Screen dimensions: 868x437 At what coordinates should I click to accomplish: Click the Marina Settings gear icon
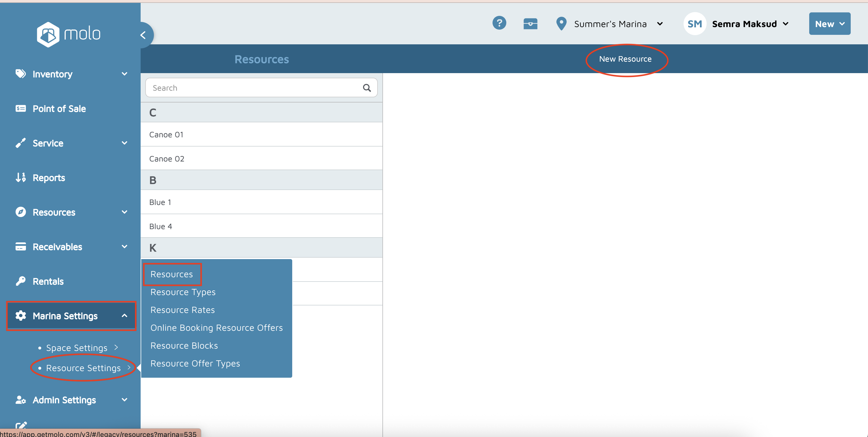pos(20,316)
